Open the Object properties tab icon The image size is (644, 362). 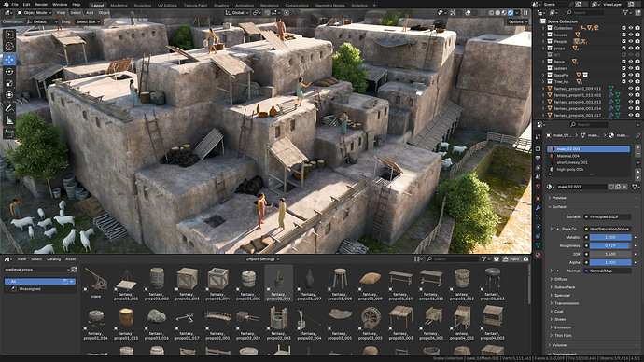[x=538, y=198]
